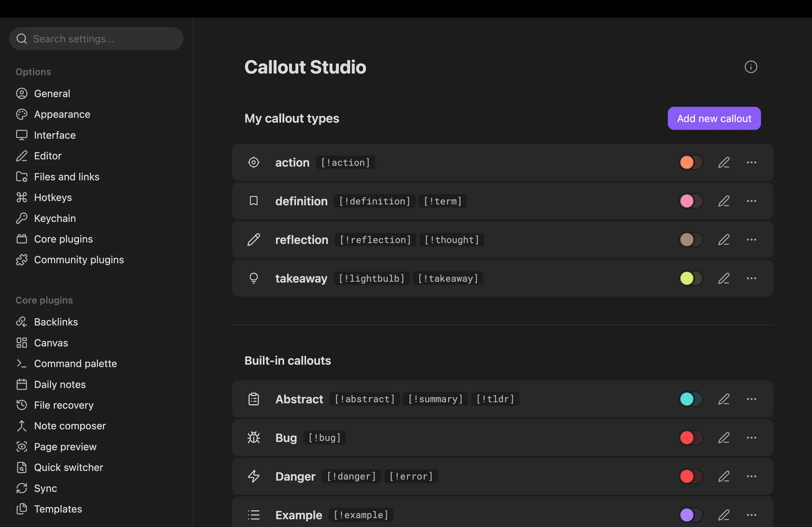
Task: Open File recovery plugin settings
Action: [x=64, y=405]
